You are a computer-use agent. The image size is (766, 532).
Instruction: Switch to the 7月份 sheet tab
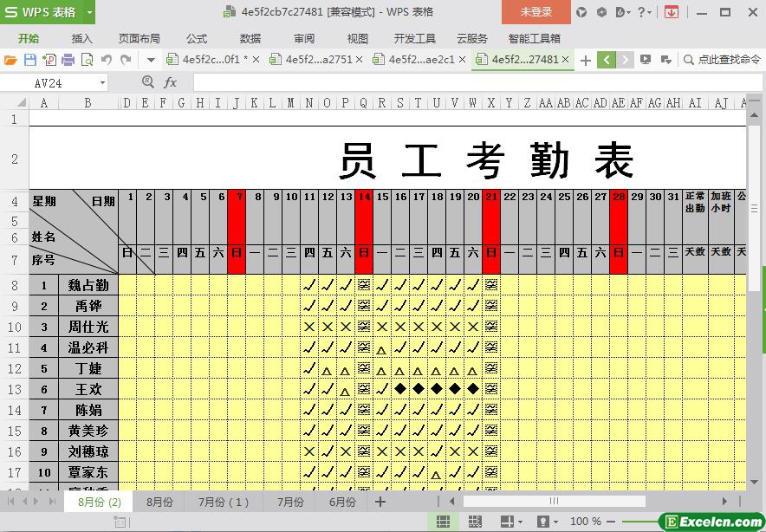[290, 502]
